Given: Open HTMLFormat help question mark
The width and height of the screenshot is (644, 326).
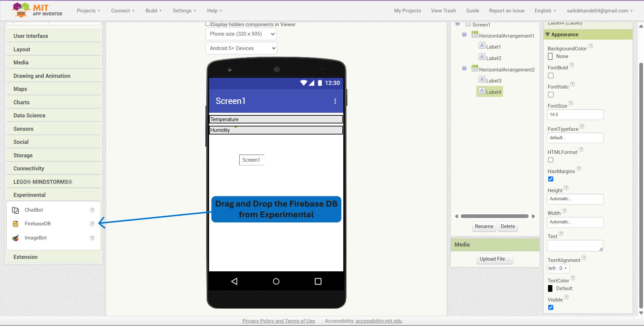Looking at the screenshot, I should 581,150.
